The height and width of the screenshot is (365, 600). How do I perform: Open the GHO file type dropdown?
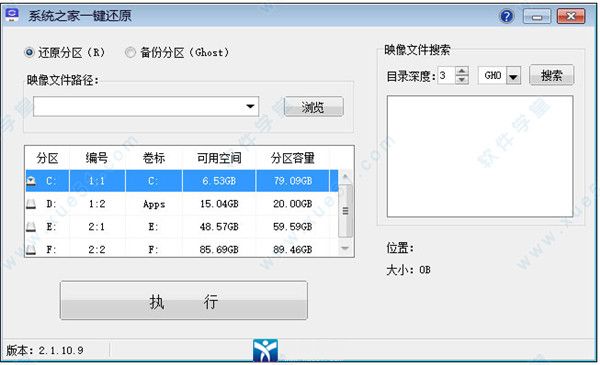click(513, 76)
